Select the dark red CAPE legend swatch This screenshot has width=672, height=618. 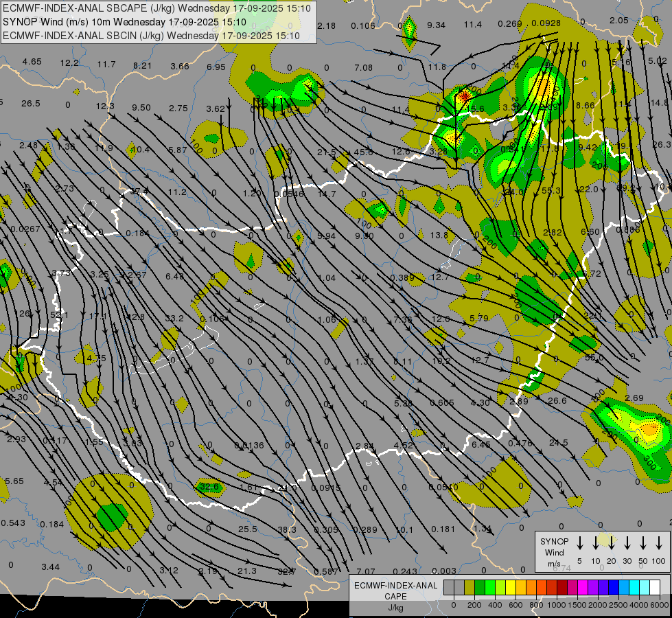coord(562,588)
